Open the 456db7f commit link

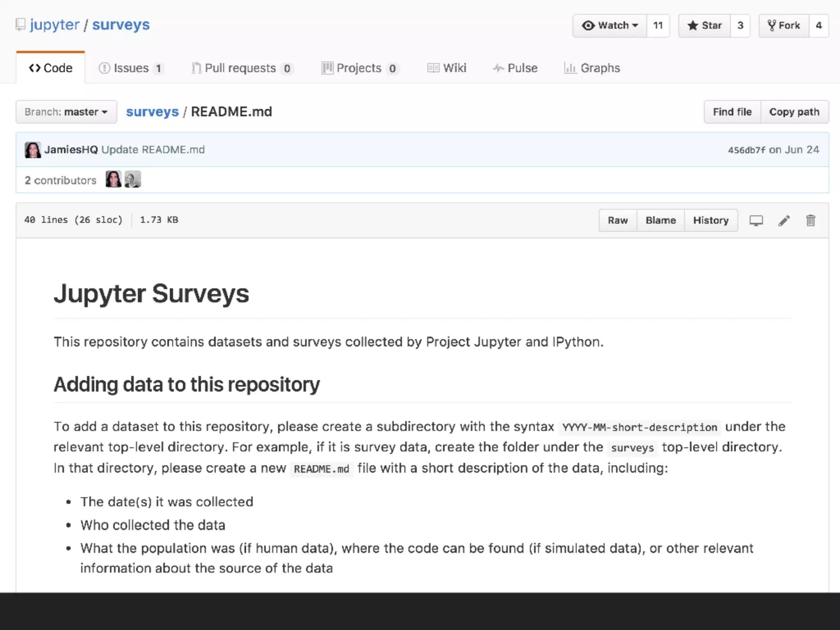[x=746, y=150]
